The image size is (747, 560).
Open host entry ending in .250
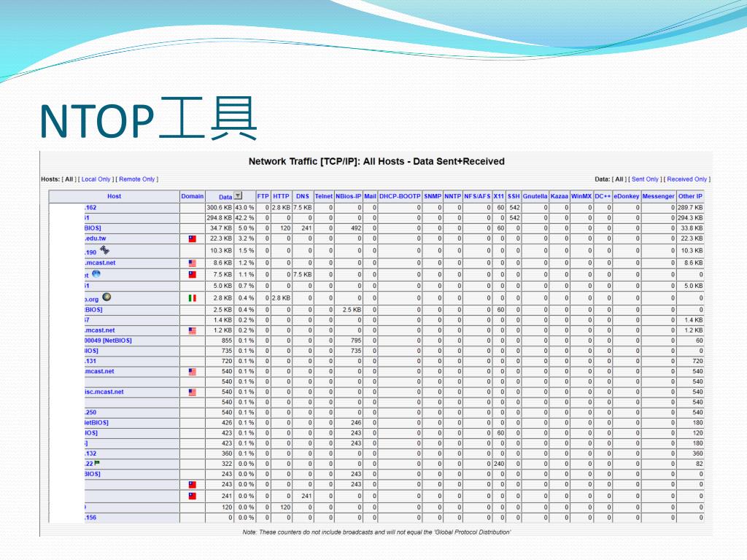pos(90,413)
